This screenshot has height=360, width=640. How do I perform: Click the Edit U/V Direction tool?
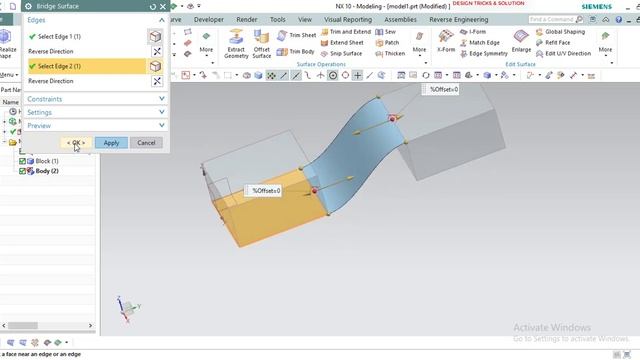[563, 53]
